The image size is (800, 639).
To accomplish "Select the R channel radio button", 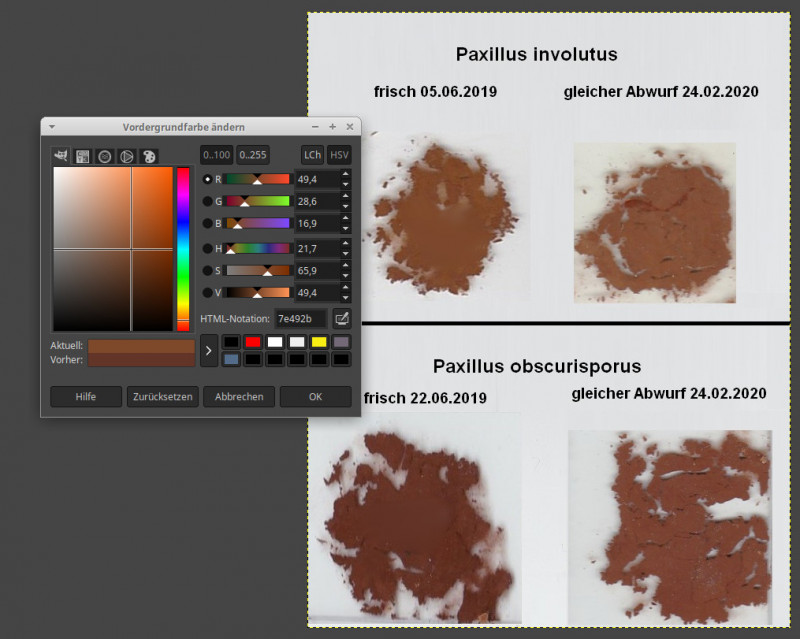I will pyautogui.click(x=208, y=179).
